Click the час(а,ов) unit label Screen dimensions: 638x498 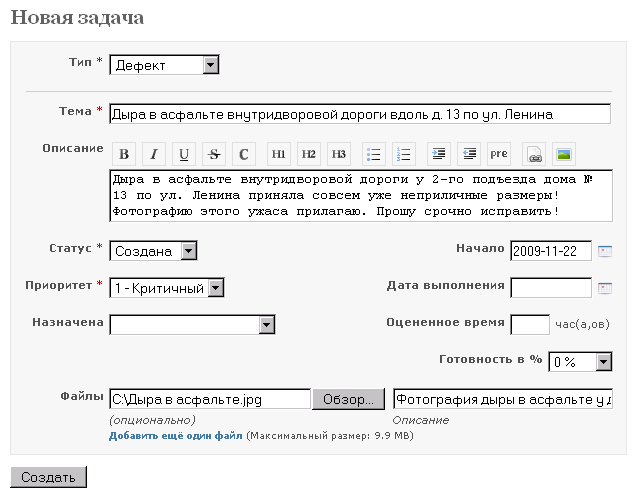[x=582, y=324]
